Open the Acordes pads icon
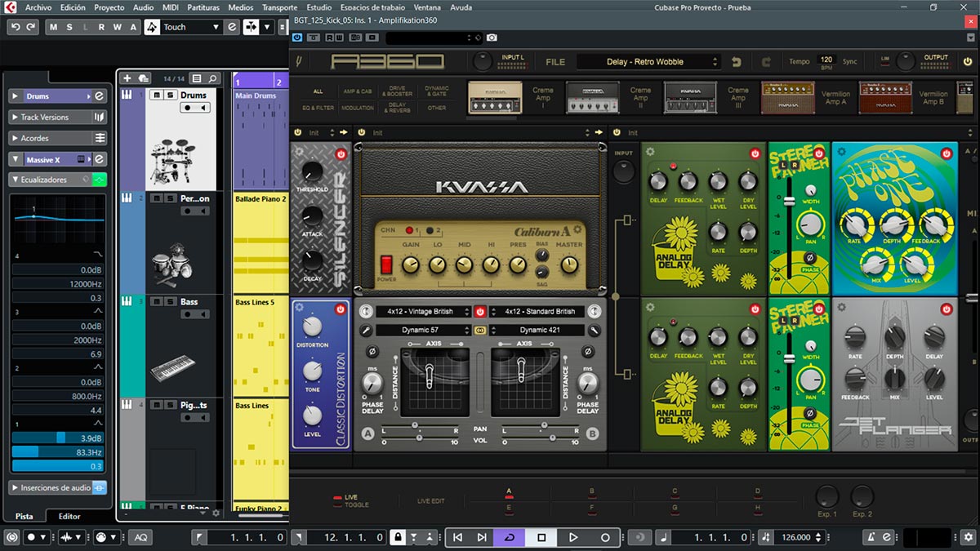This screenshot has width=980, height=551. [x=100, y=138]
